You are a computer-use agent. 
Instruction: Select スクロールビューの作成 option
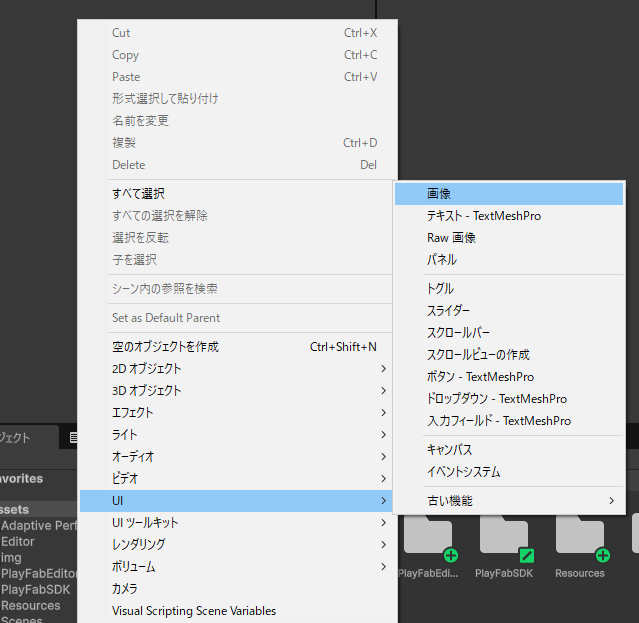coord(509,354)
